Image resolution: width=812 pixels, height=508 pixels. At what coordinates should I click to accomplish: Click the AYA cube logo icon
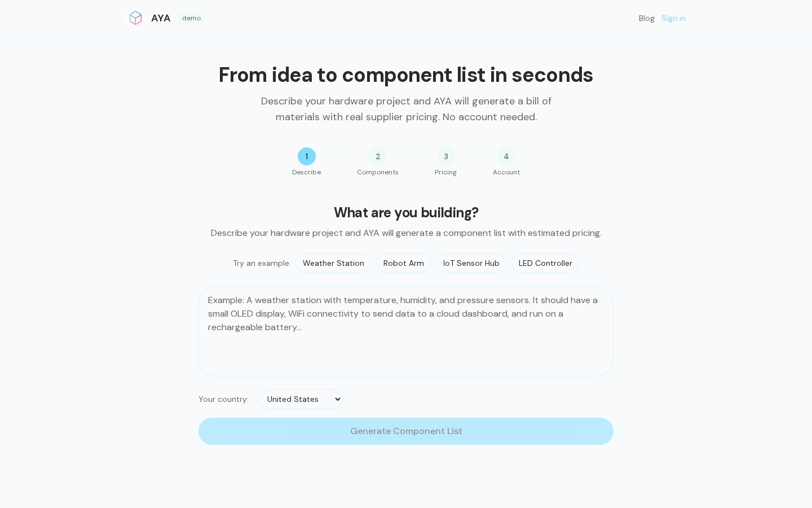(135, 18)
